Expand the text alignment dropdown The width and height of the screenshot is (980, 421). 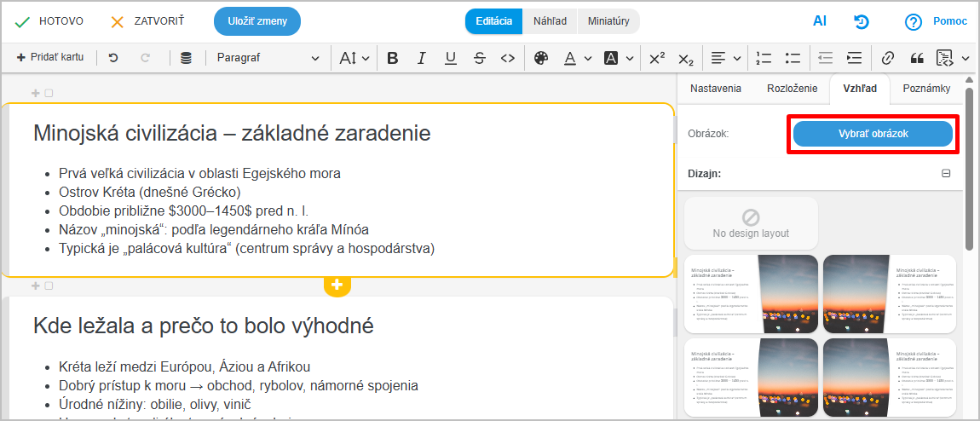tap(726, 58)
